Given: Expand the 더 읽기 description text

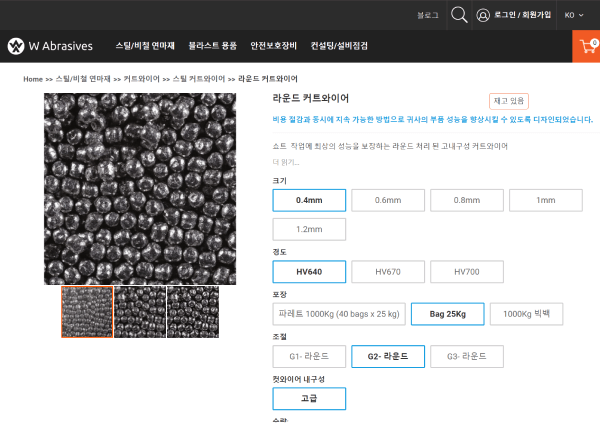Looking at the screenshot, I should pyautogui.click(x=286, y=162).
